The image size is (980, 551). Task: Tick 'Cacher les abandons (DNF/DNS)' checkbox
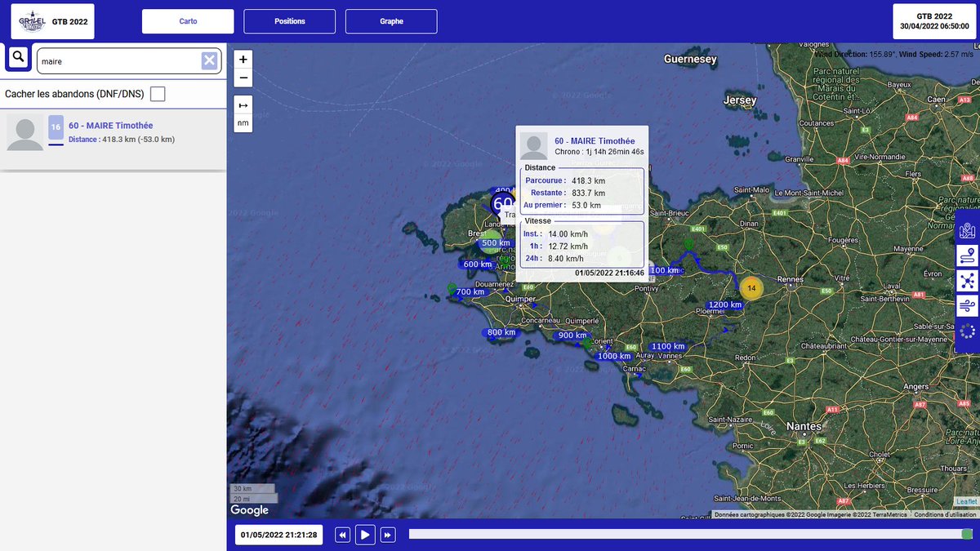158,94
